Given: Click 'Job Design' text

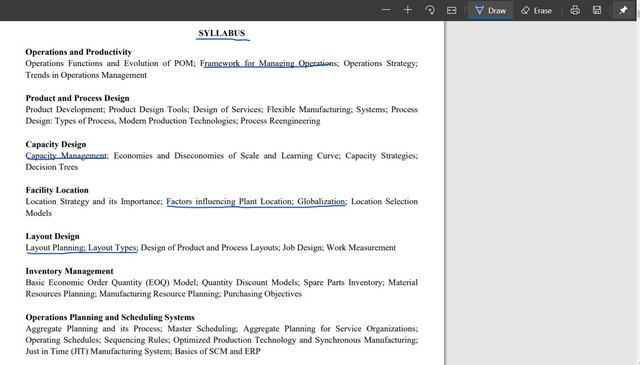Looking at the screenshot, I should tap(302, 247).
